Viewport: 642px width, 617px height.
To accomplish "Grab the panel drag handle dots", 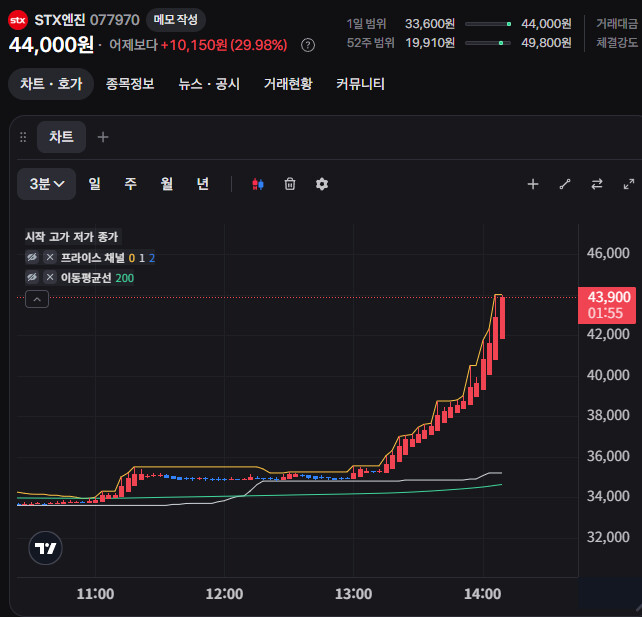I will (x=23, y=137).
